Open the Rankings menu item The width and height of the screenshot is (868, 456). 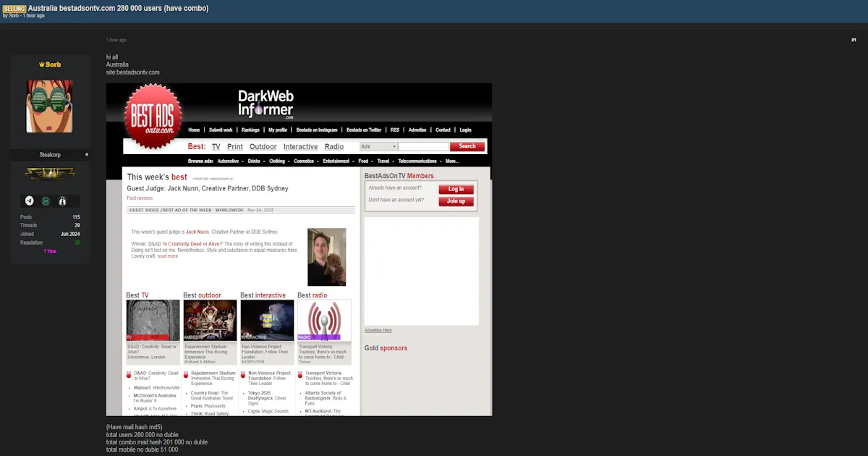point(250,130)
